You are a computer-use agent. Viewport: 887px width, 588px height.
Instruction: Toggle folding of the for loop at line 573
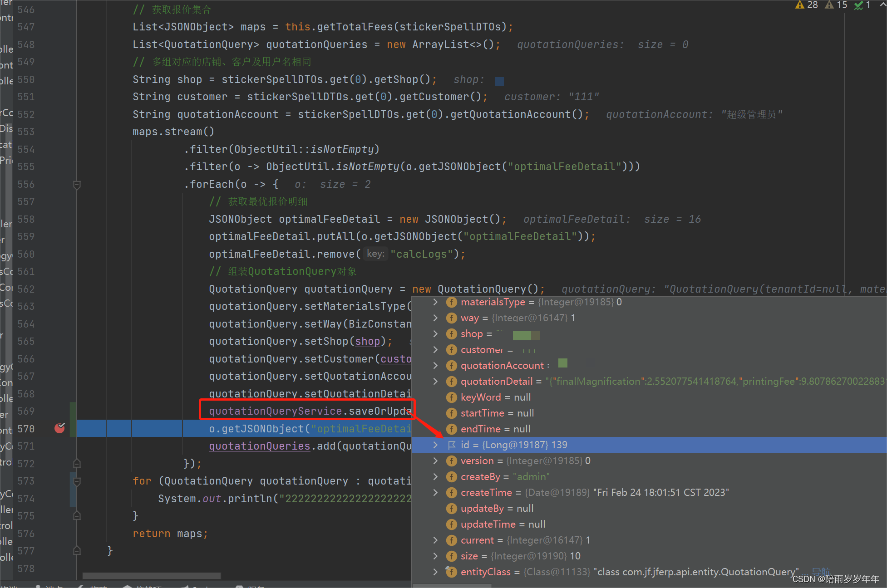click(77, 481)
